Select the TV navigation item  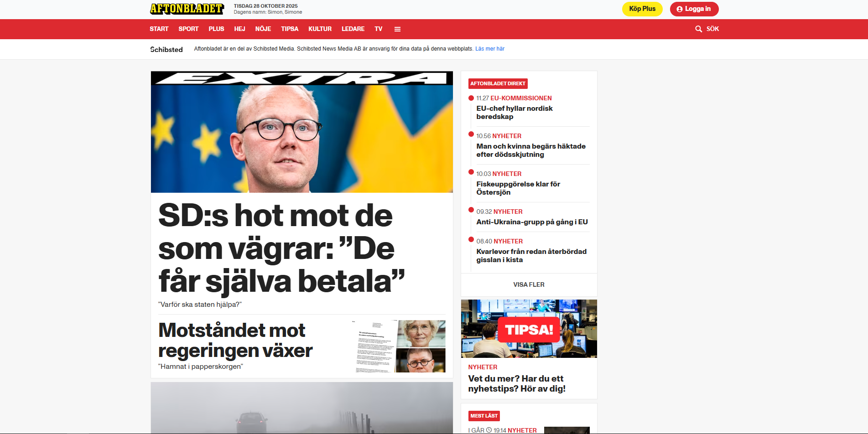pos(379,29)
